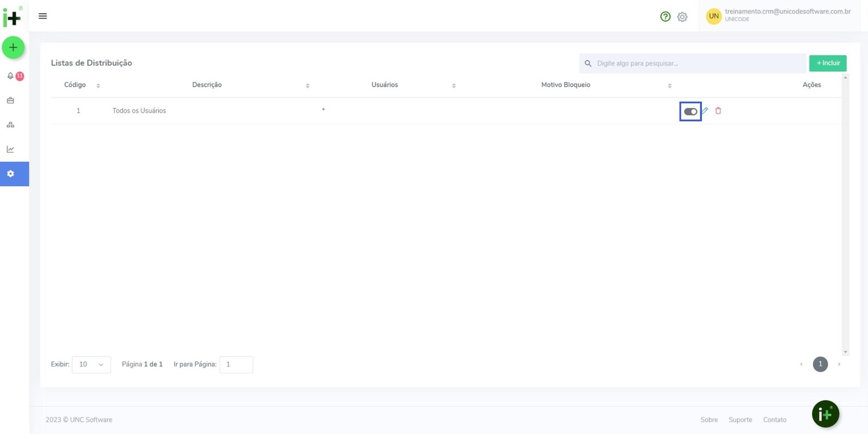This screenshot has height=434, width=868.
Task: Toggle the hamburger sidebar menu
Action: tap(43, 16)
